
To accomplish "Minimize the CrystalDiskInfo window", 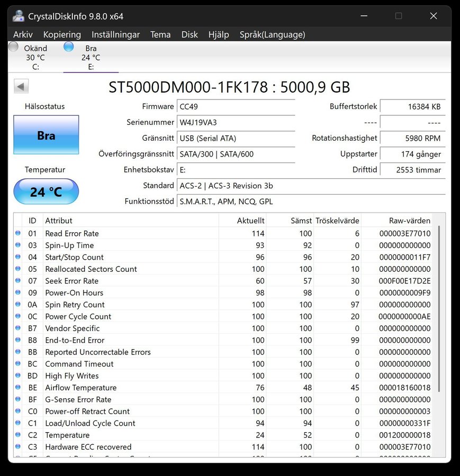I will click(364, 16).
